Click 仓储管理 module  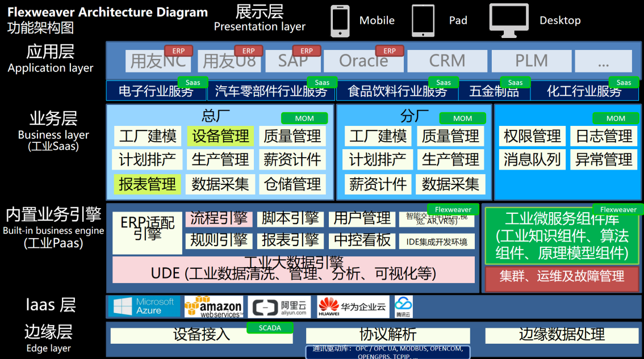(x=292, y=184)
